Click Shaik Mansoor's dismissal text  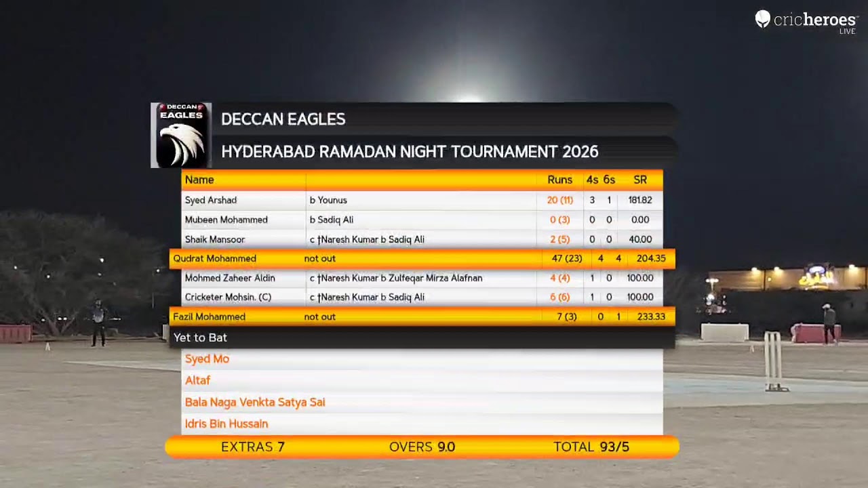[x=367, y=239]
